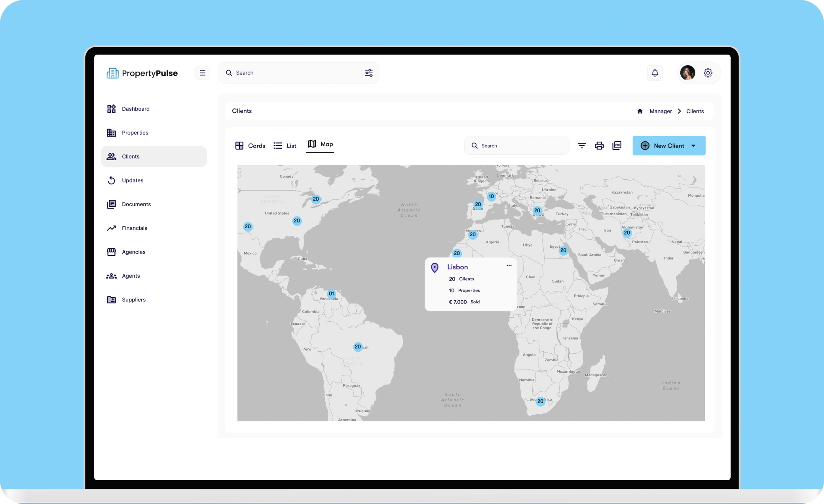Screen dimensions: 824x504
Task: Click Clients breadcrumb link
Action: point(695,111)
